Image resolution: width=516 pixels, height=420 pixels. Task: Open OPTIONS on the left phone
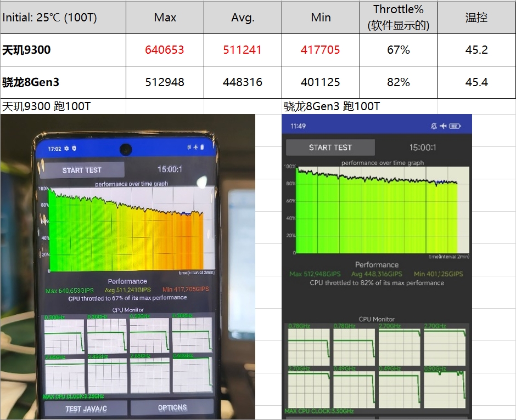click(x=172, y=408)
